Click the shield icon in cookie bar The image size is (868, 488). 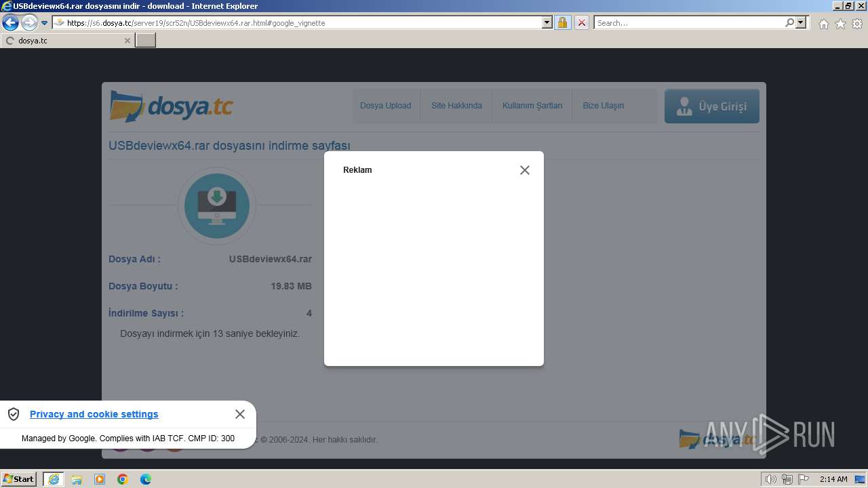click(x=14, y=414)
